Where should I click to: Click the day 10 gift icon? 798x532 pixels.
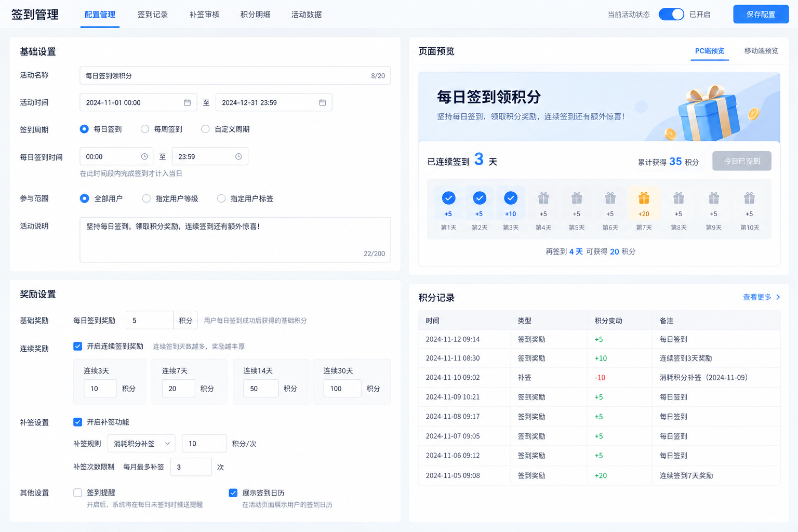tap(749, 198)
